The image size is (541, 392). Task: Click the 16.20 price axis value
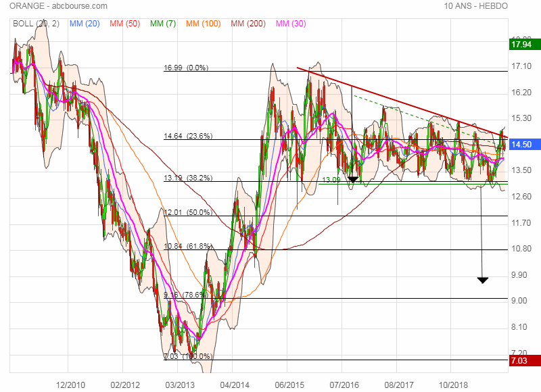point(521,93)
